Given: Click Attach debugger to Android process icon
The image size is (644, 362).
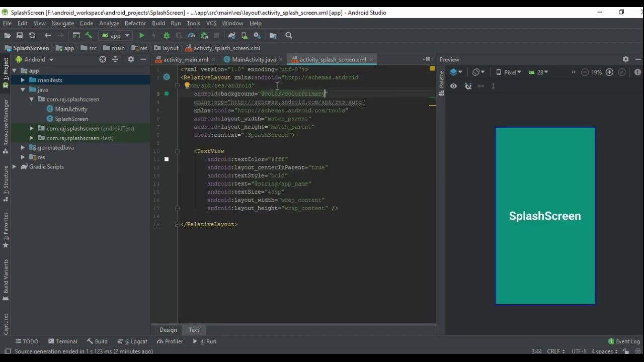Looking at the screenshot, I should point(204,35).
